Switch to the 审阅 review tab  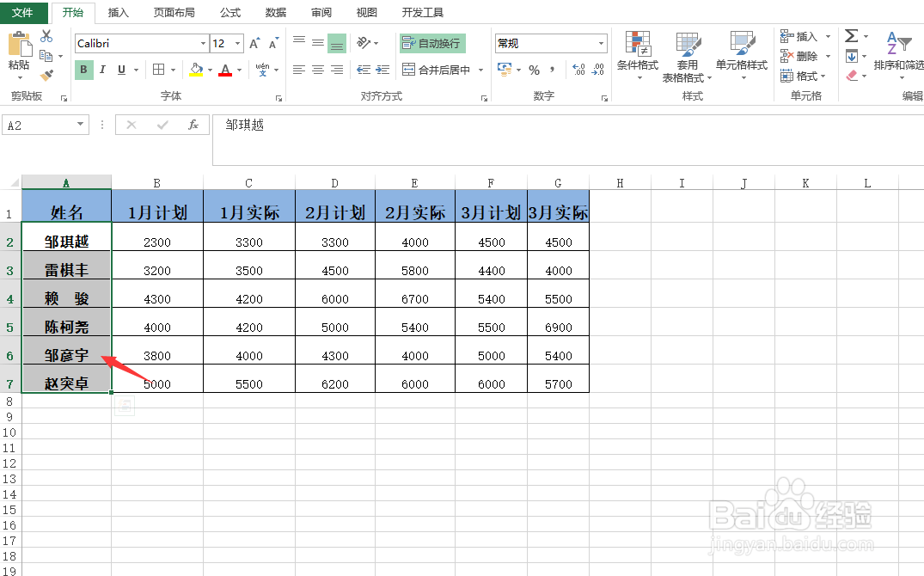(321, 12)
